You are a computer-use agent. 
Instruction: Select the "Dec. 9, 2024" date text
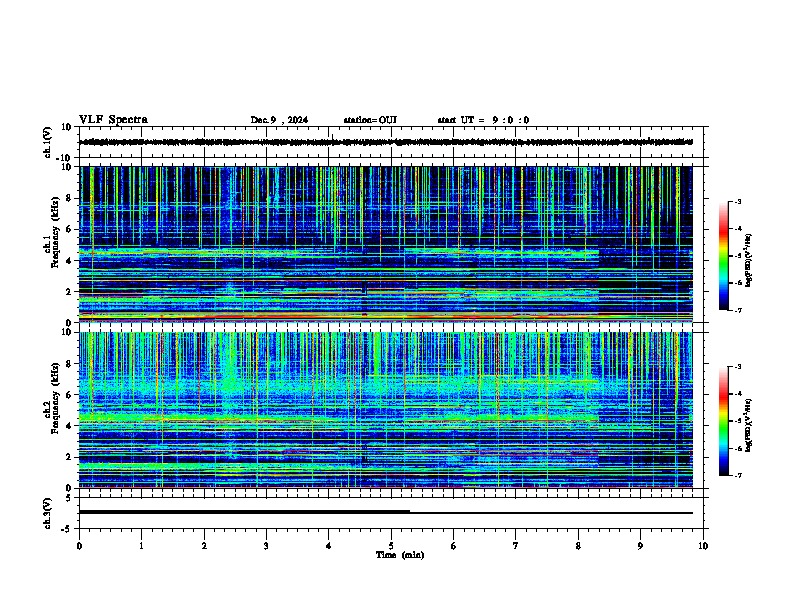coord(279,120)
